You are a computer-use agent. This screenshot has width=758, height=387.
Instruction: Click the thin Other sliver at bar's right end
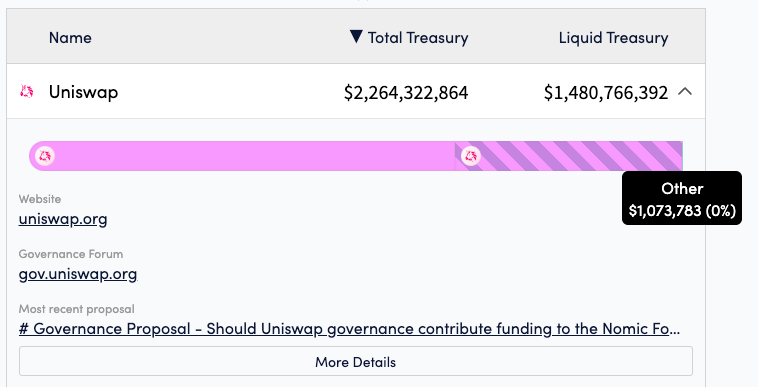682,156
